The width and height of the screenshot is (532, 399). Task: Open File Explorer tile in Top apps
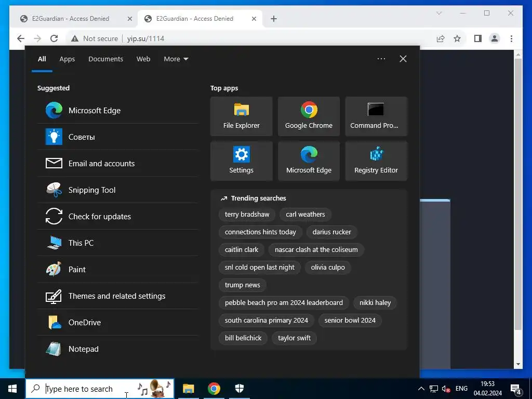pos(241,116)
